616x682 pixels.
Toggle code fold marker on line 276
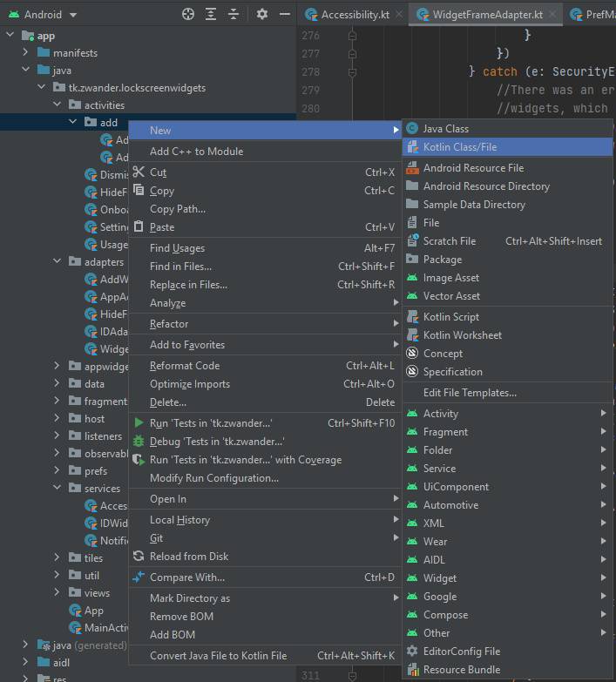pos(352,35)
